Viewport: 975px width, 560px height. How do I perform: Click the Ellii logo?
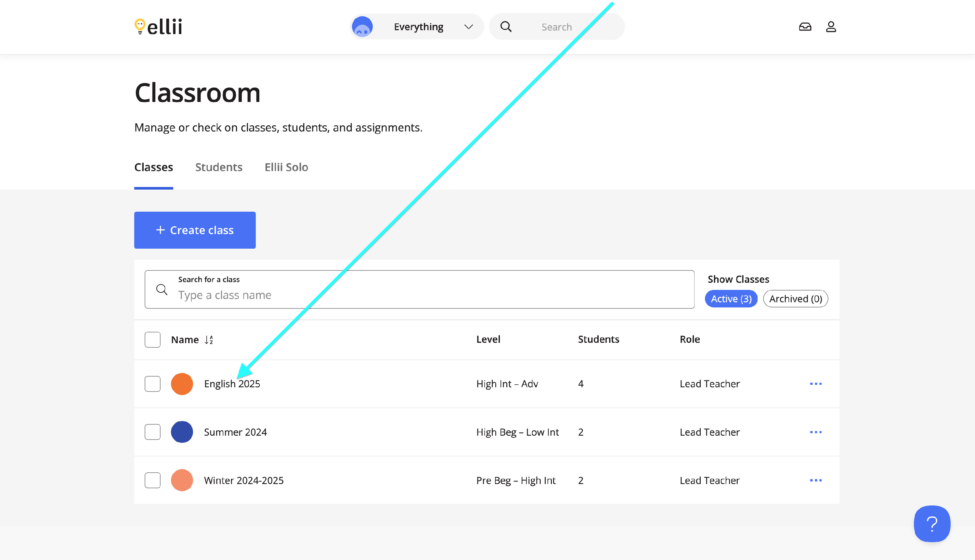[158, 27]
